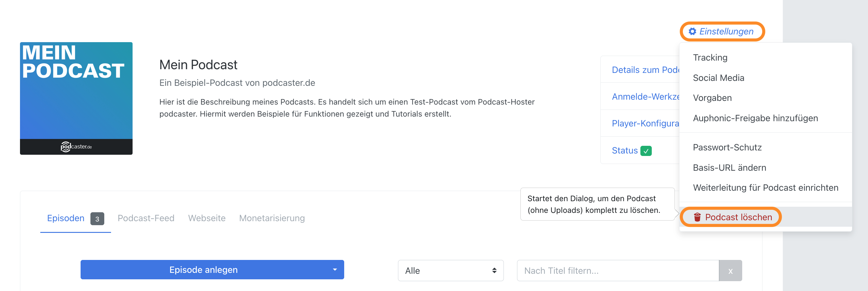Select Tracking from the settings menu
Viewport: 868px width, 291px height.
tap(710, 58)
